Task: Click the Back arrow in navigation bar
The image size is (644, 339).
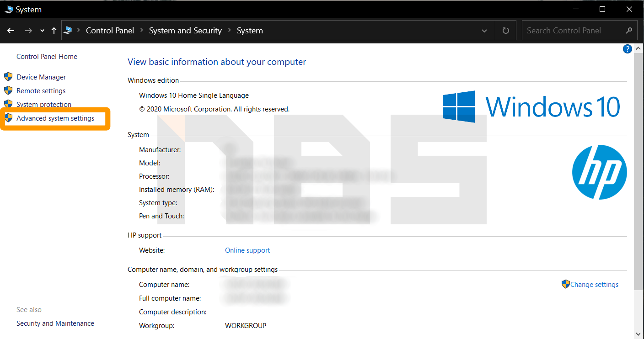Action: pyautogui.click(x=11, y=31)
